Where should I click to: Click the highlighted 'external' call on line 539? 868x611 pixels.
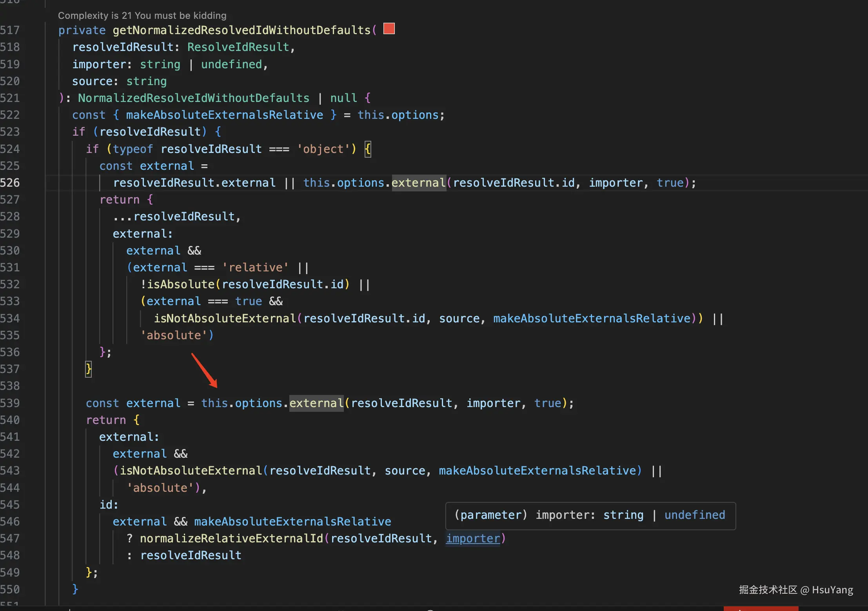coord(316,403)
